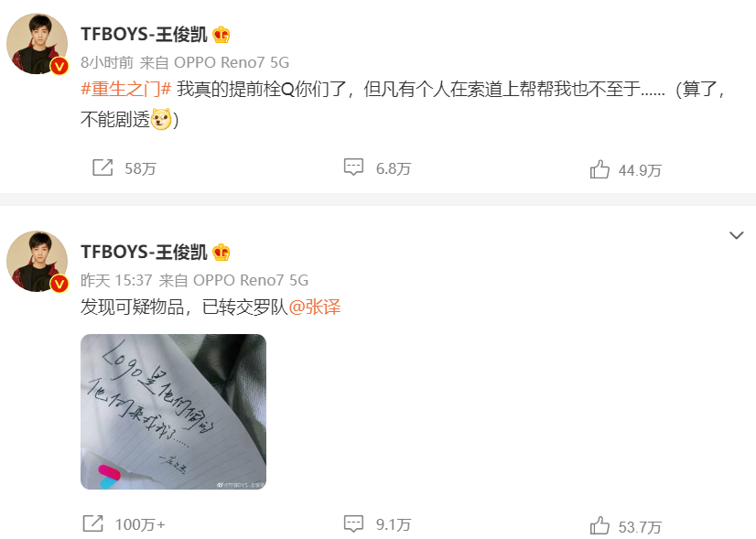This screenshot has width=756, height=539.
Task: Visit the @张译 mentioned profile
Action: pos(314,307)
